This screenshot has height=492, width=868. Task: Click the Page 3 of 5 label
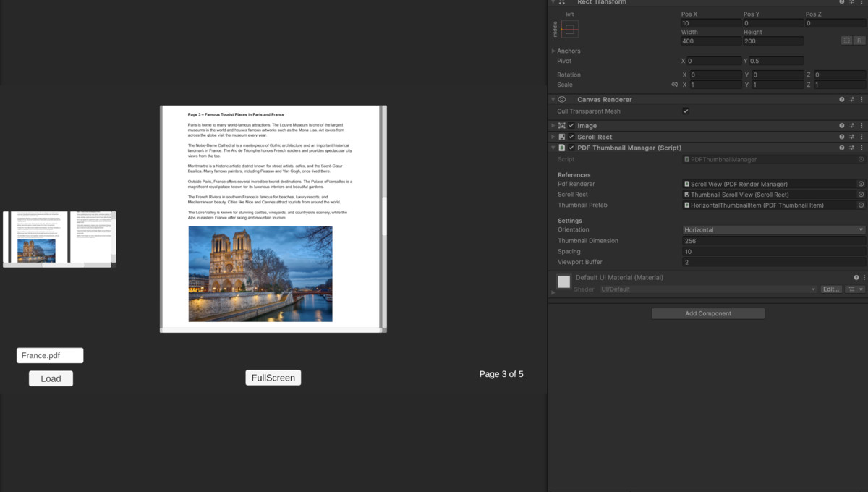click(501, 374)
